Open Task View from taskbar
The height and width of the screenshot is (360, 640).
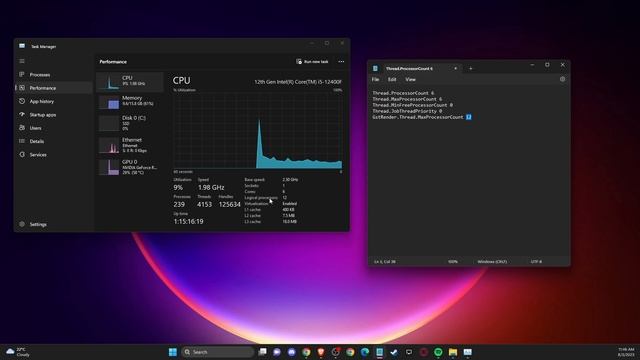pos(262,352)
